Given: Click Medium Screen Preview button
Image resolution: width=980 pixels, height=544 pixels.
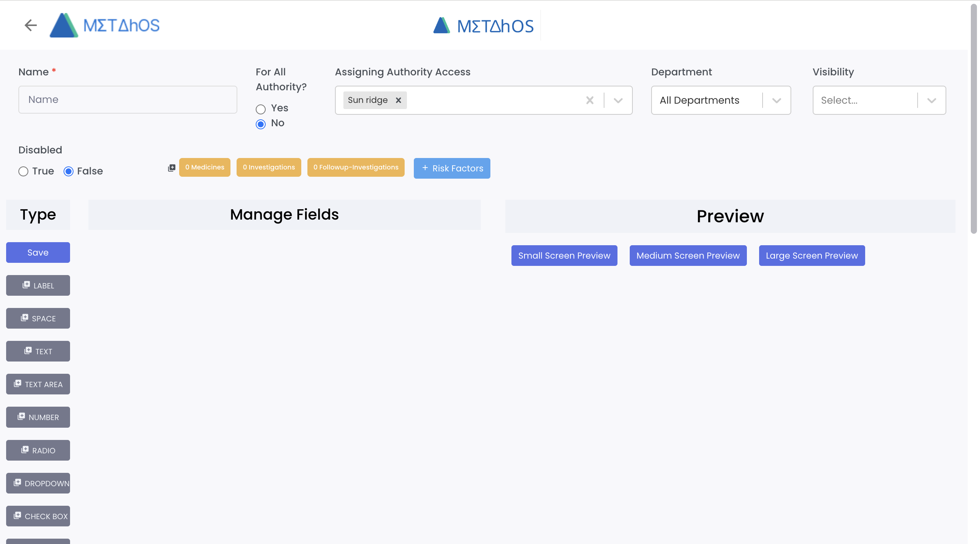Looking at the screenshot, I should pyautogui.click(x=688, y=256).
